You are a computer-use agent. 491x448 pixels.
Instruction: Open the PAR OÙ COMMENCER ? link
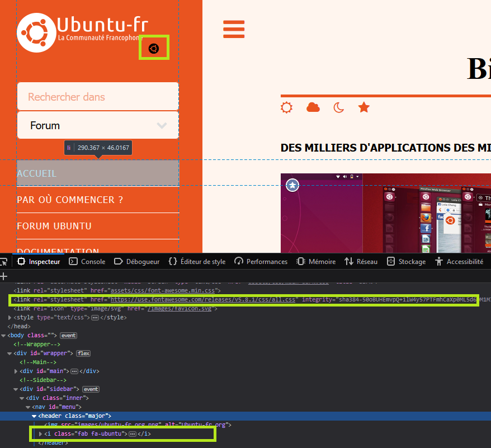point(70,200)
